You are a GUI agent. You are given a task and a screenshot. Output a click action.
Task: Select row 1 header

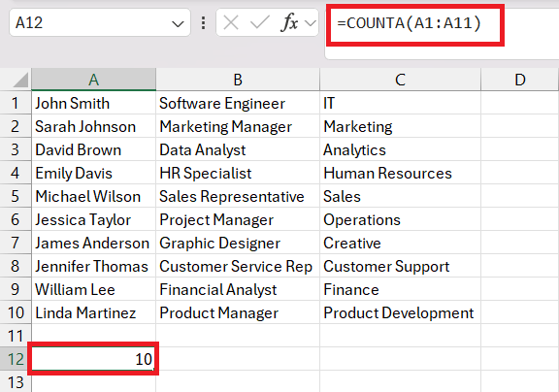tap(16, 103)
